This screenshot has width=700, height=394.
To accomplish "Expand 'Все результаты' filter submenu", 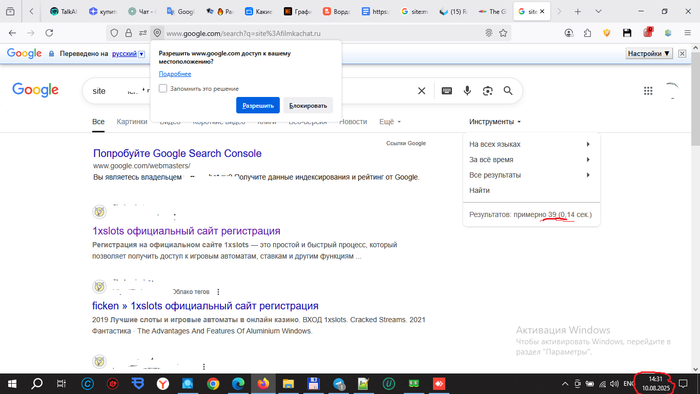I will [x=530, y=175].
